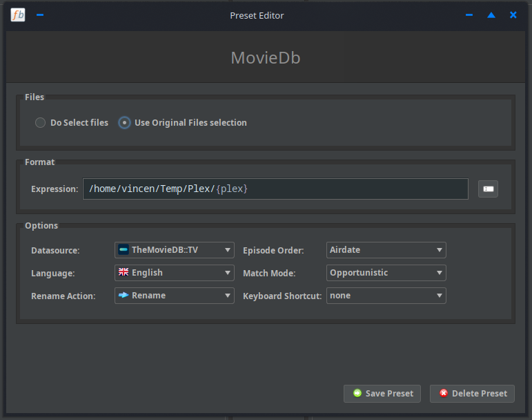Click the Preset Editor title bar text
Screen dimensions: 532x420
[x=257, y=16]
